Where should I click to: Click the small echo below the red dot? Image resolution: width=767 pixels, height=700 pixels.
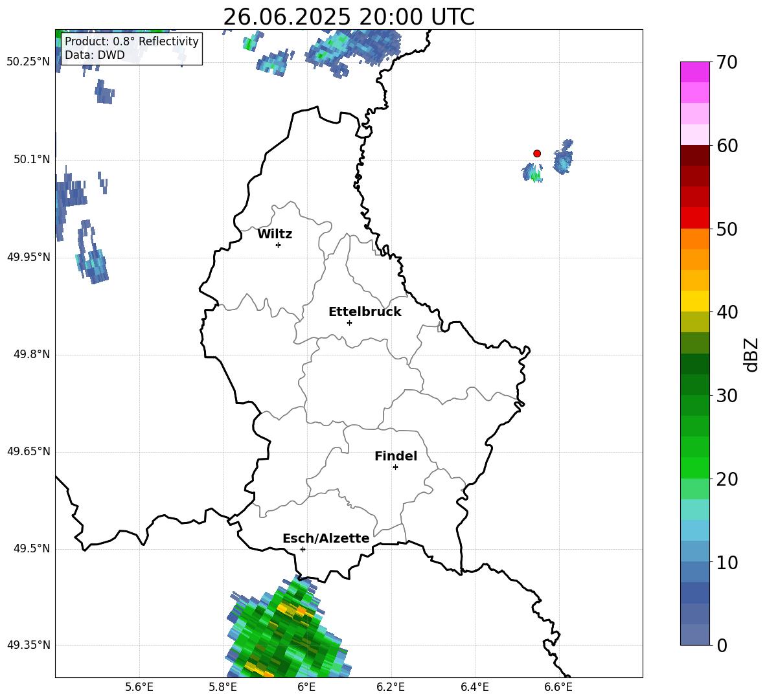coord(532,172)
